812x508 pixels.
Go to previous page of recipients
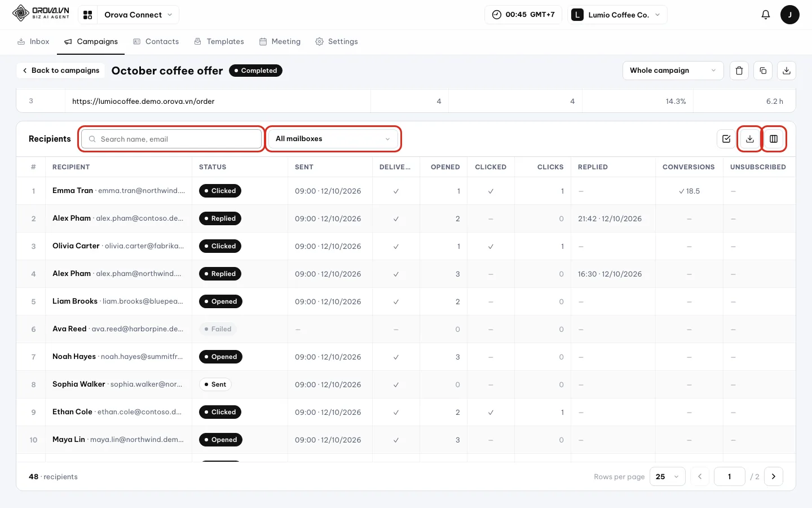pyautogui.click(x=700, y=476)
